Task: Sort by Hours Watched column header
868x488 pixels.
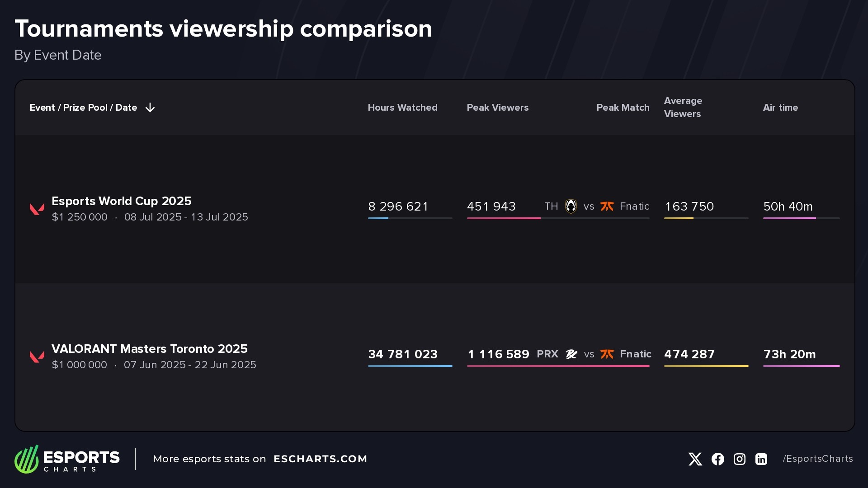Action: pyautogui.click(x=402, y=108)
